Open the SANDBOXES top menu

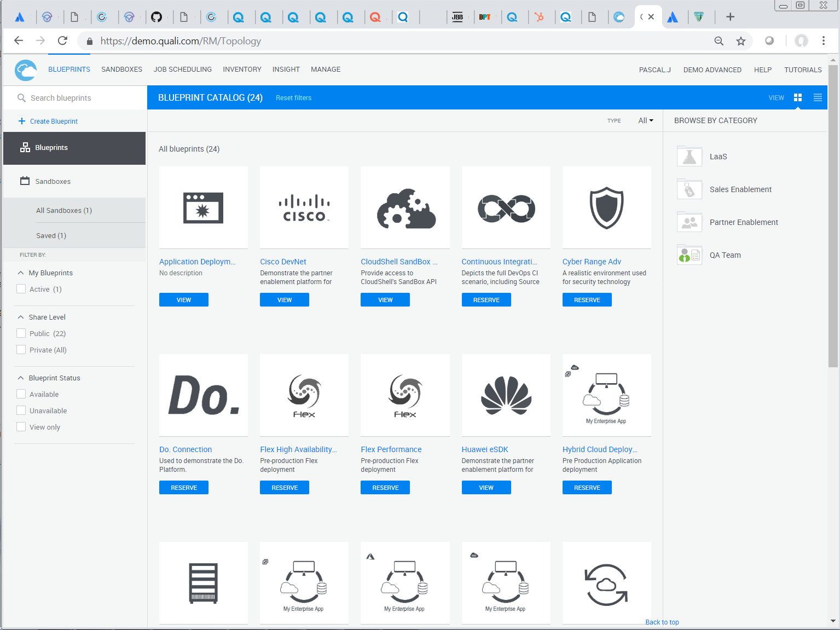point(121,70)
